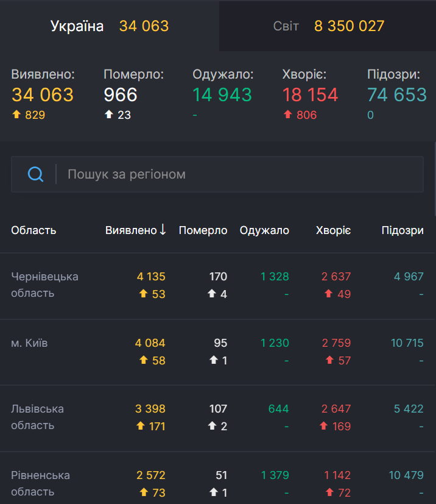
Task: Sort regions by Хворіє column header
Action: pos(333,230)
